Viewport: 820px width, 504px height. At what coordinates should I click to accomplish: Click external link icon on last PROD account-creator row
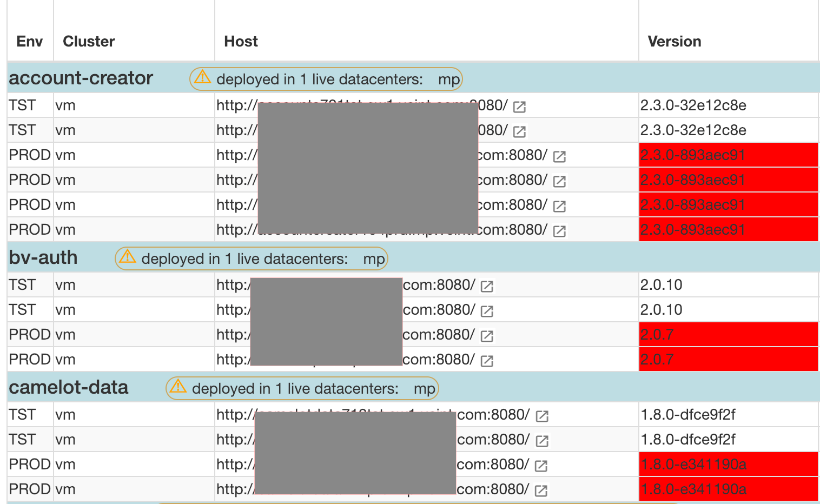coord(559,230)
